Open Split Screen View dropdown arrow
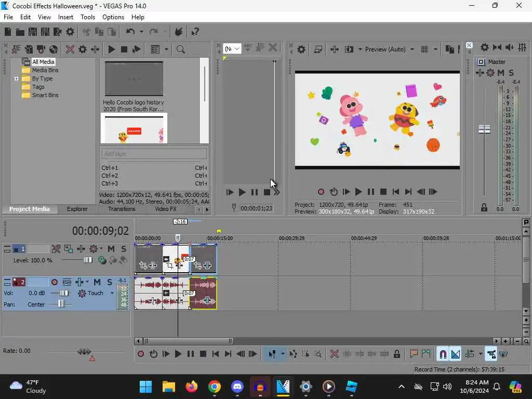 pos(360,49)
